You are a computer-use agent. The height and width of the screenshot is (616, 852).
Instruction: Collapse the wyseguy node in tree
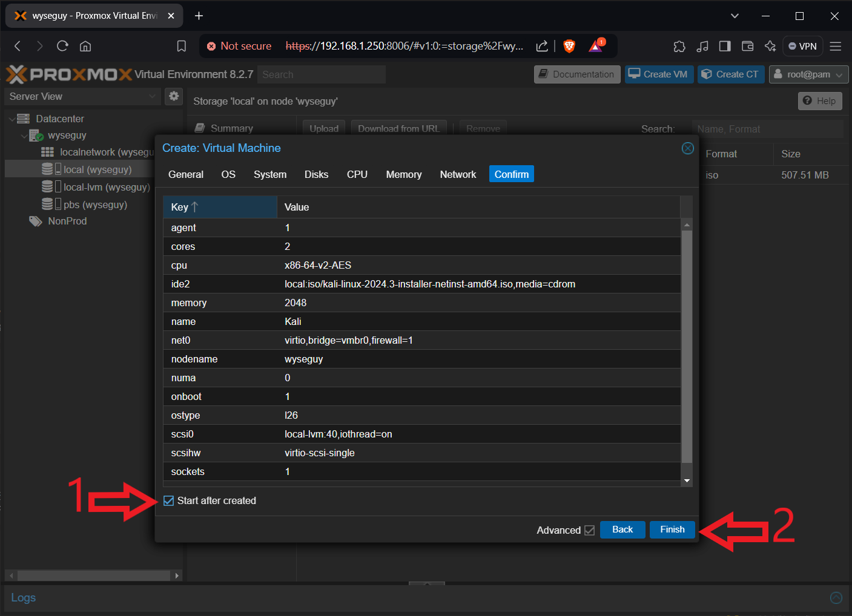(x=24, y=136)
